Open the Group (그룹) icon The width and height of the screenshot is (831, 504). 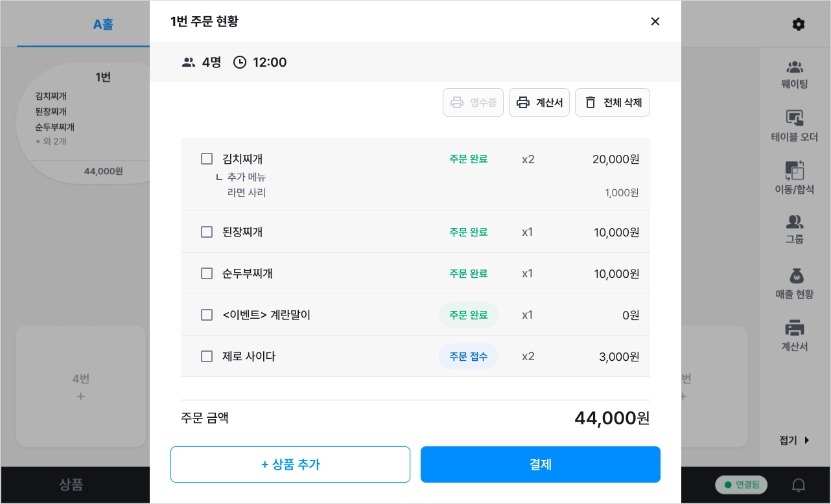click(x=795, y=222)
